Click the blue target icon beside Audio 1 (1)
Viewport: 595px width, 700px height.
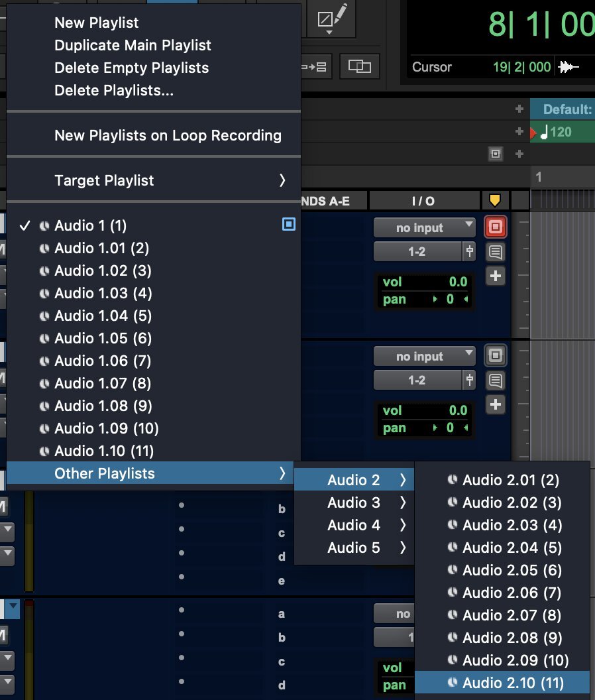click(289, 224)
